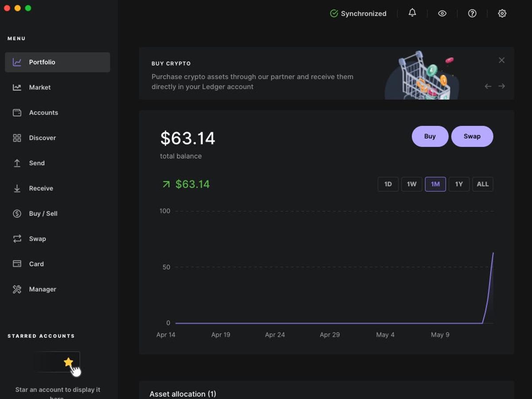
Task: Switch chart view to ALL time
Action: tap(482, 184)
